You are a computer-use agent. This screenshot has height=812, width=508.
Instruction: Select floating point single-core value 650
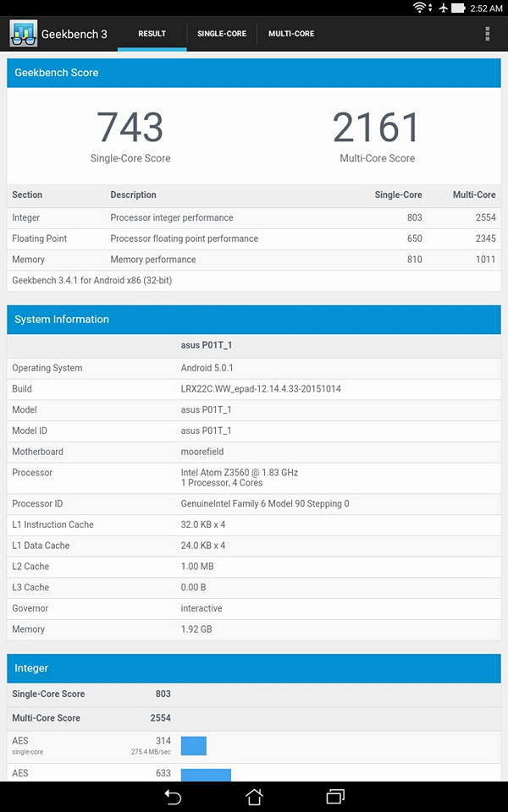pyautogui.click(x=415, y=239)
